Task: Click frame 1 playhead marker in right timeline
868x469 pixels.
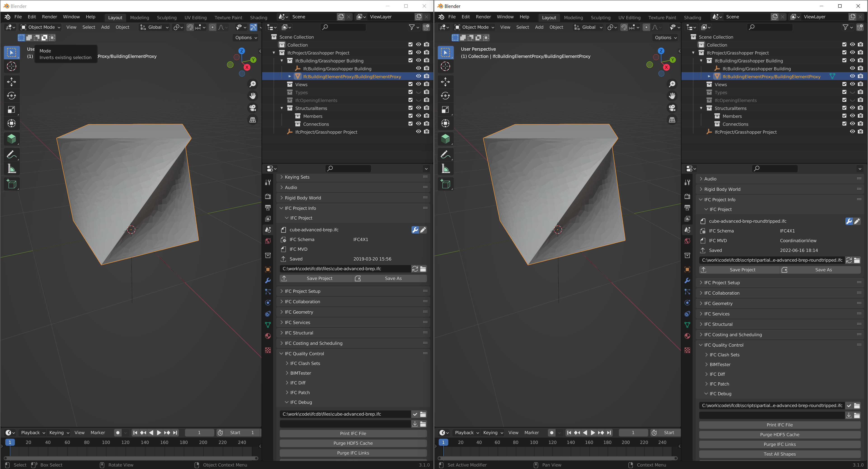Action: (x=443, y=442)
